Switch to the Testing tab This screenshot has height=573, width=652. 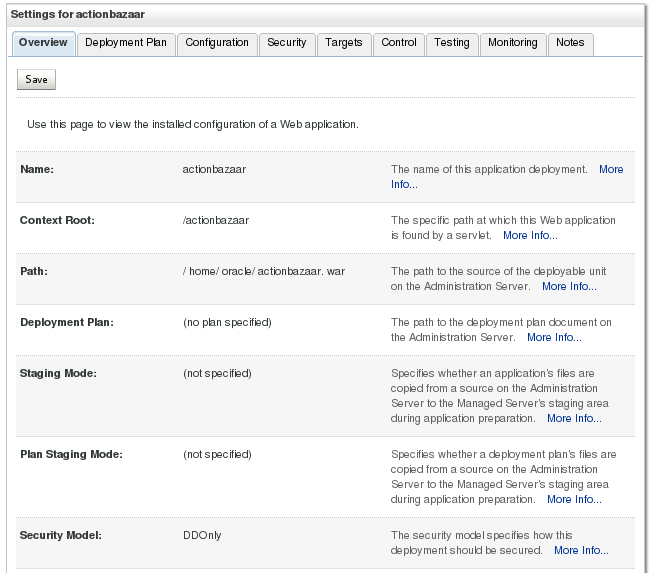pyautogui.click(x=452, y=43)
